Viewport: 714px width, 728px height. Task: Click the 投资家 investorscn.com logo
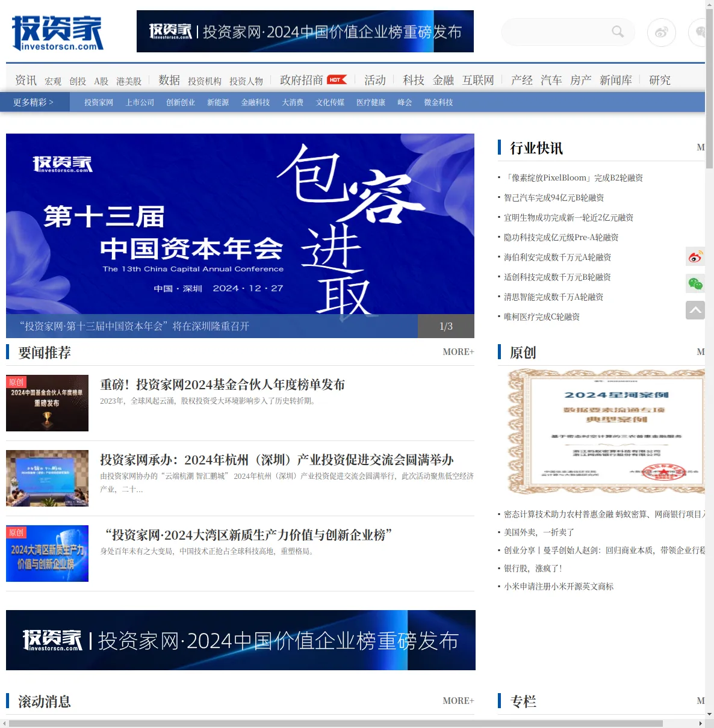(x=58, y=33)
